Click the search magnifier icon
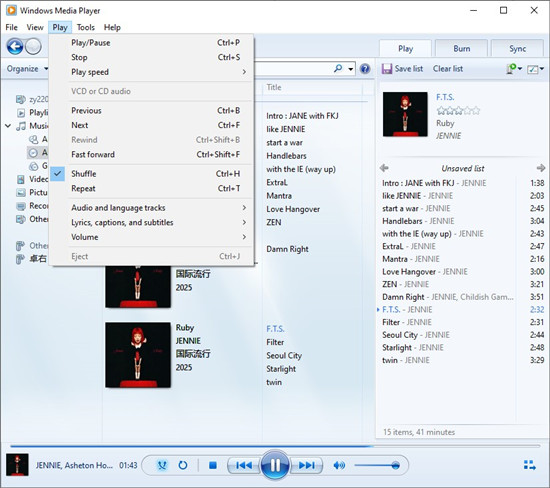The height and width of the screenshot is (488, 550). pos(338,68)
